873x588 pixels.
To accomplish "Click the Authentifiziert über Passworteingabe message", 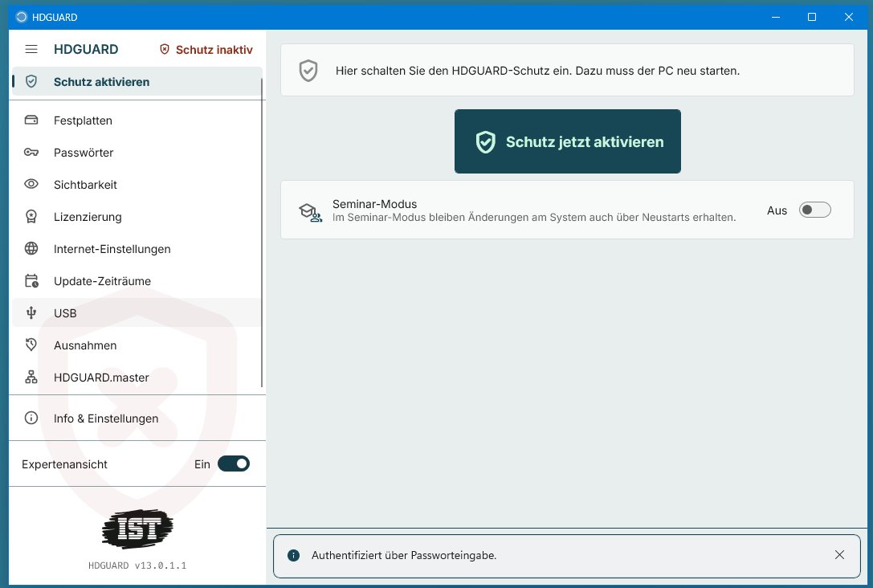I will click(404, 555).
